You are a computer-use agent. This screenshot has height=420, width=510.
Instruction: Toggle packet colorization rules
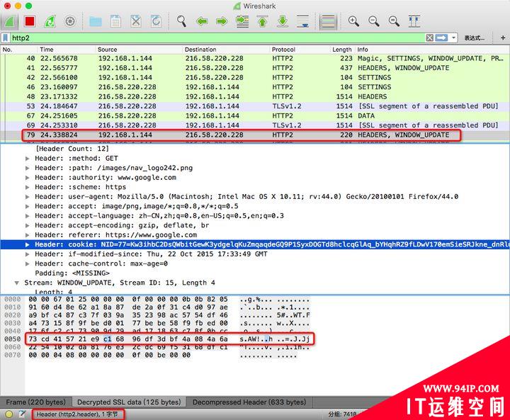[x=328, y=21]
